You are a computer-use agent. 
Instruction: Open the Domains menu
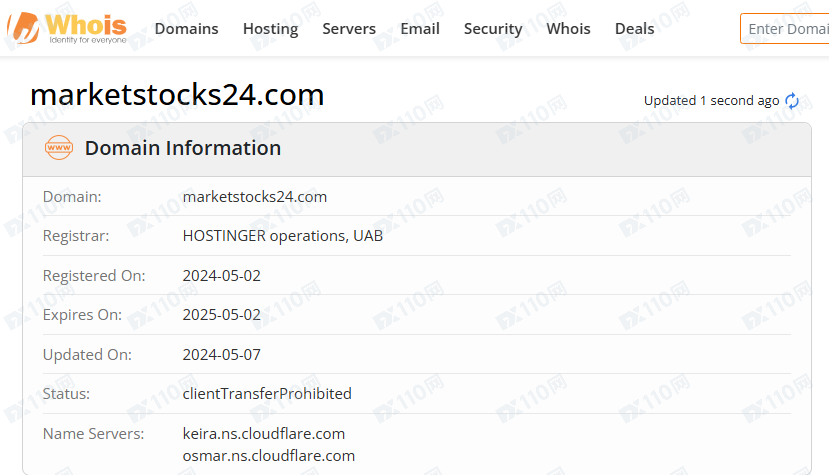coord(186,29)
